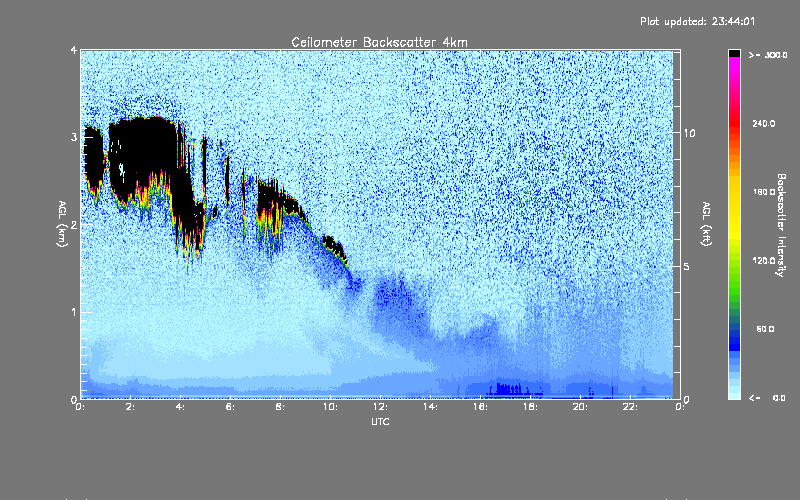
Task: Click the '2' label on the km axis
Action: point(74,224)
